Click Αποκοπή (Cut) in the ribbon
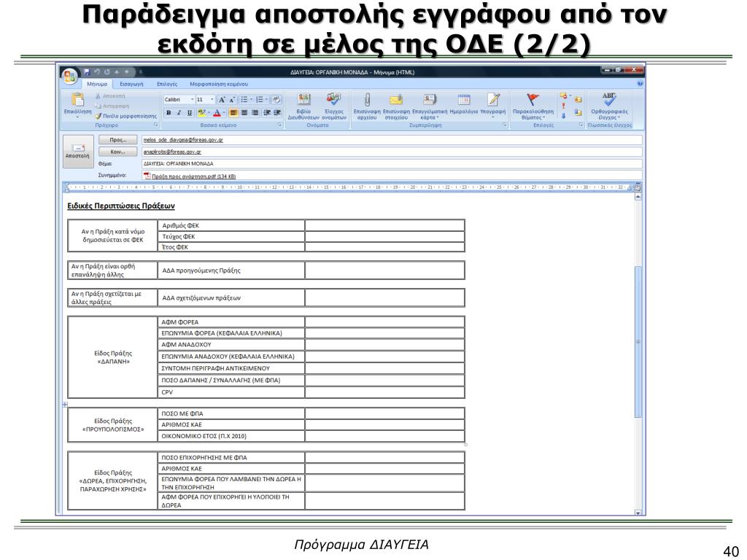 (x=110, y=96)
